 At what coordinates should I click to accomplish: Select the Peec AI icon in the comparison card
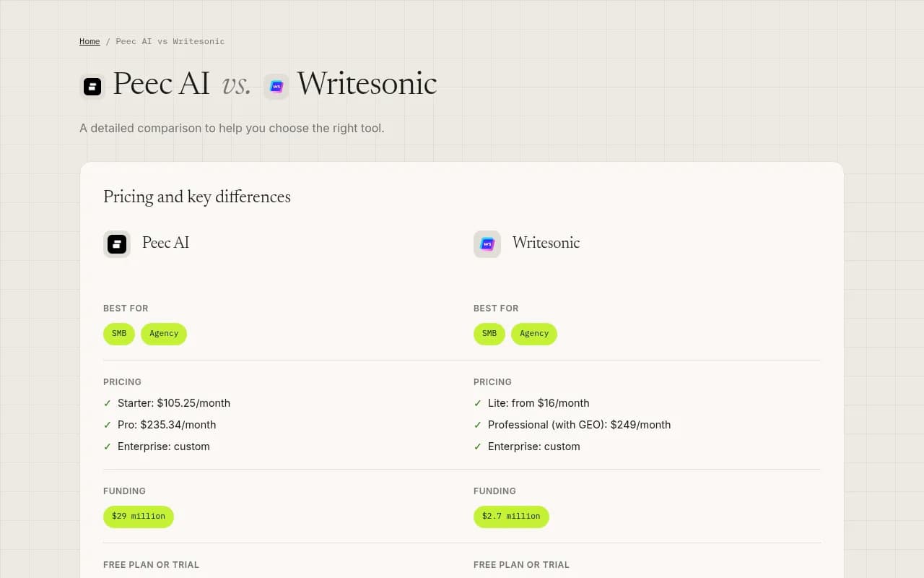(117, 244)
